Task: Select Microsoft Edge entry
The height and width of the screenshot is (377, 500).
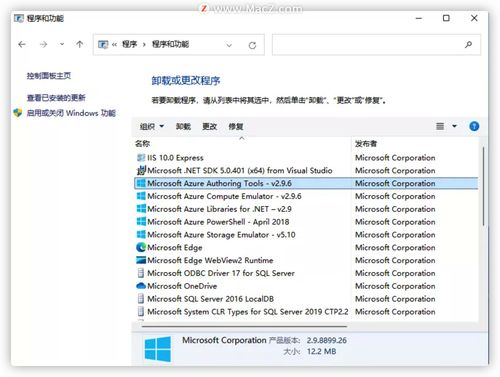Action: pyautogui.click(x=306, y=247)
